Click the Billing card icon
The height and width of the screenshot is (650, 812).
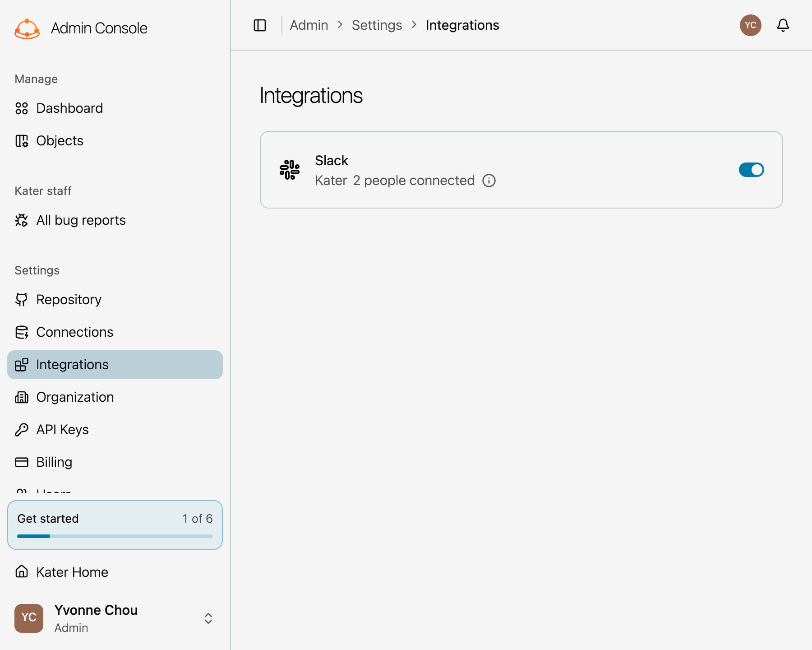(x=22, y=462)
